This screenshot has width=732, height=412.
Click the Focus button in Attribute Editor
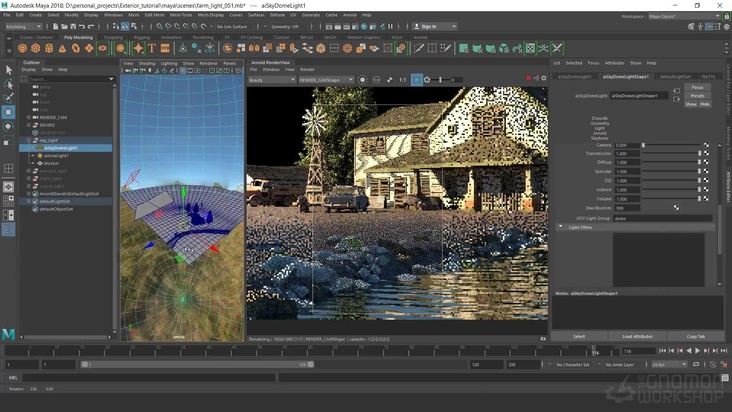click(697, 87)
